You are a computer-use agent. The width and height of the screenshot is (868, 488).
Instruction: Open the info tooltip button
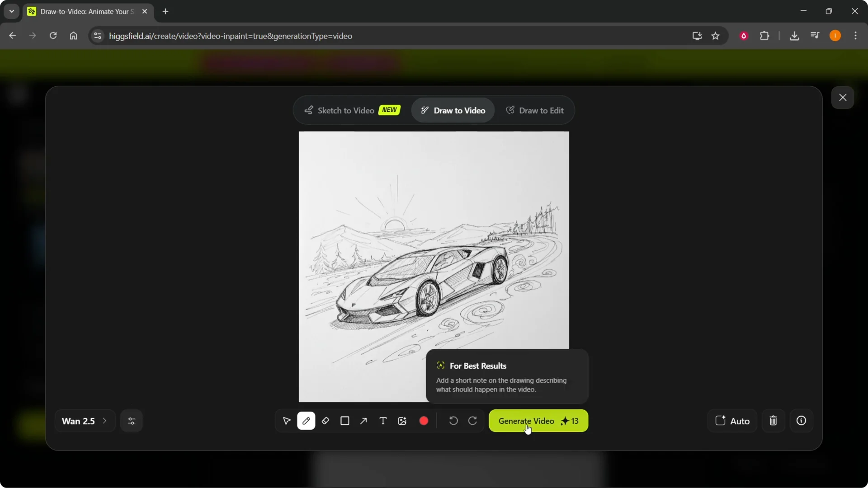coord(802,421)
